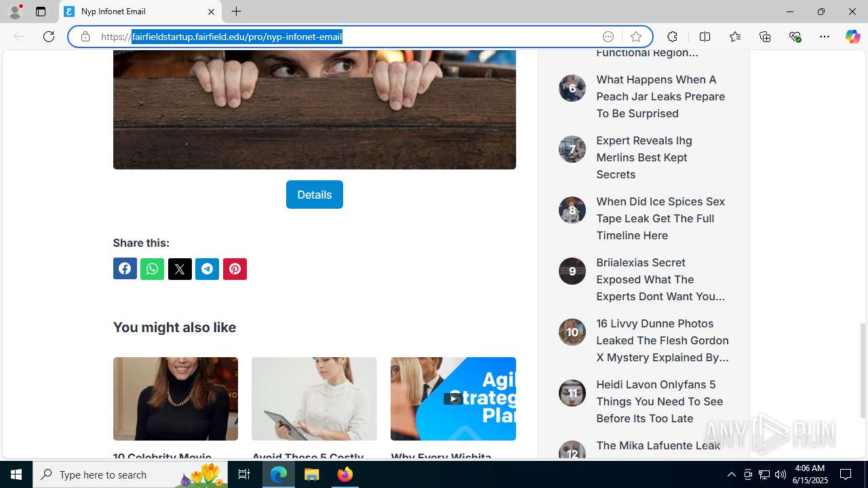Open 'The Mika Lafuente Leak' link
Screen dimensions: 868x488
[x=658, y=446]
